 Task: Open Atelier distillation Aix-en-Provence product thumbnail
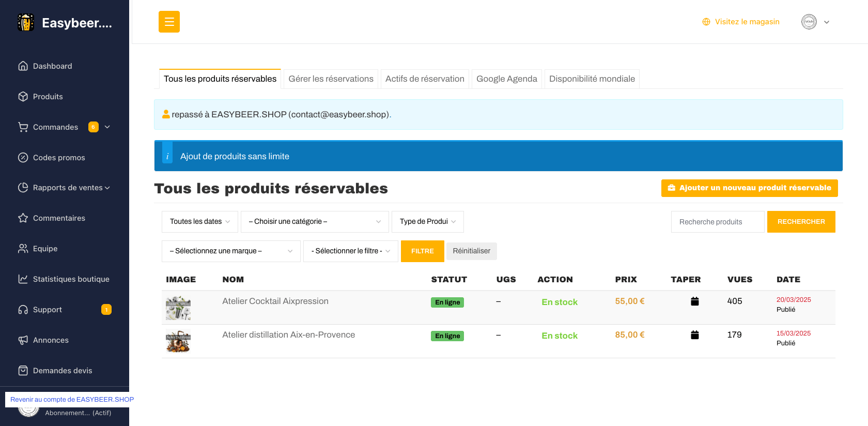178,341
